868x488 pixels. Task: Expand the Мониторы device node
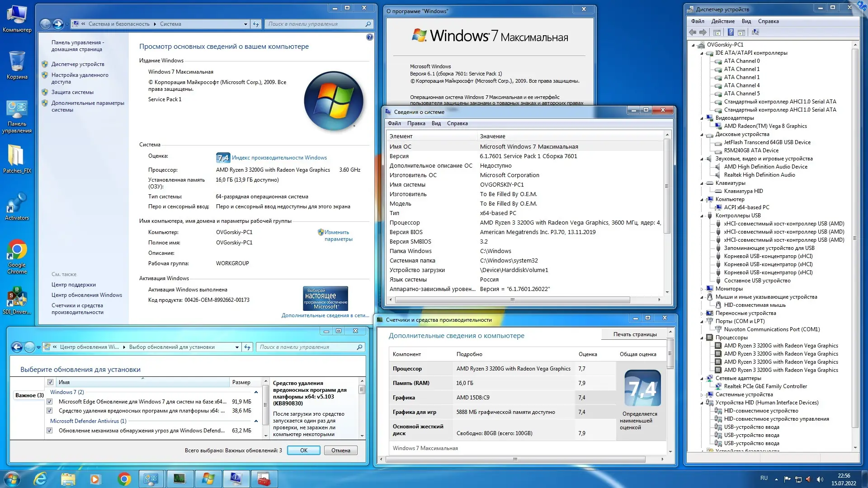(x=702, y=289)
